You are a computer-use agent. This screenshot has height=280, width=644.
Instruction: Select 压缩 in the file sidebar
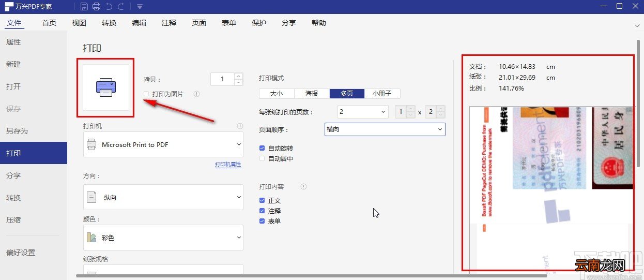(34, 220)
